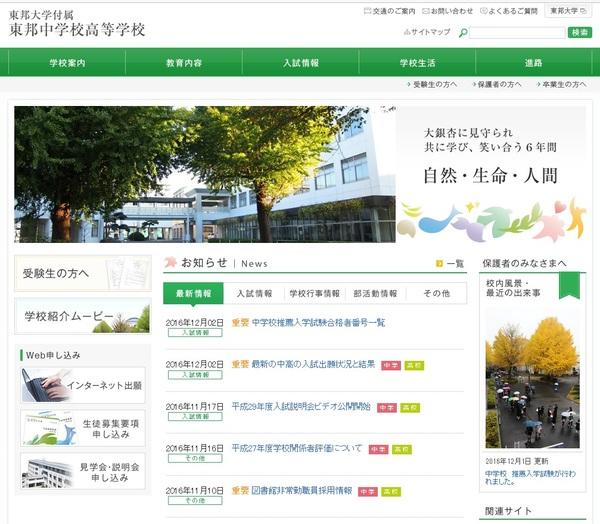Expand the 学校生活 navigation menu
600x524 pixels.
click(x=417, y=63)
